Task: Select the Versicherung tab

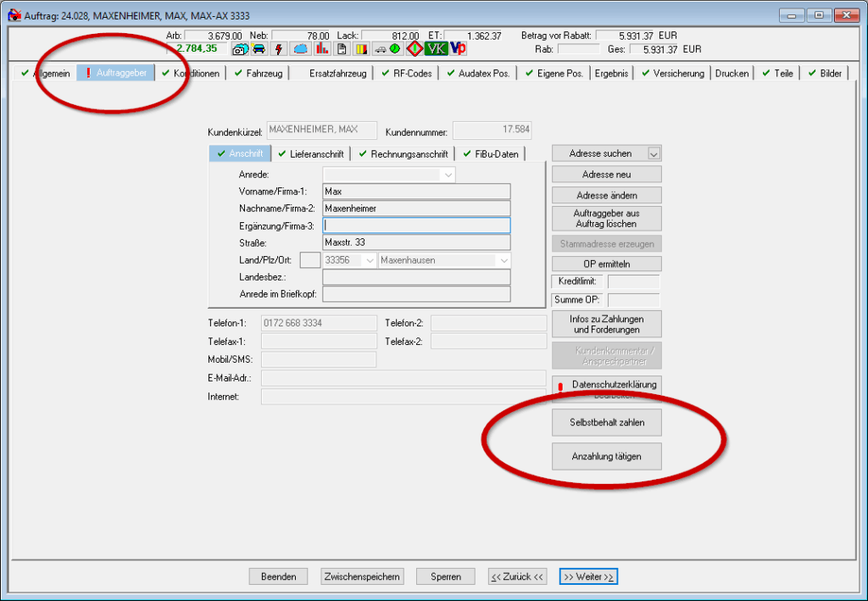Action: pyautogui.click(x=672, y=74)
